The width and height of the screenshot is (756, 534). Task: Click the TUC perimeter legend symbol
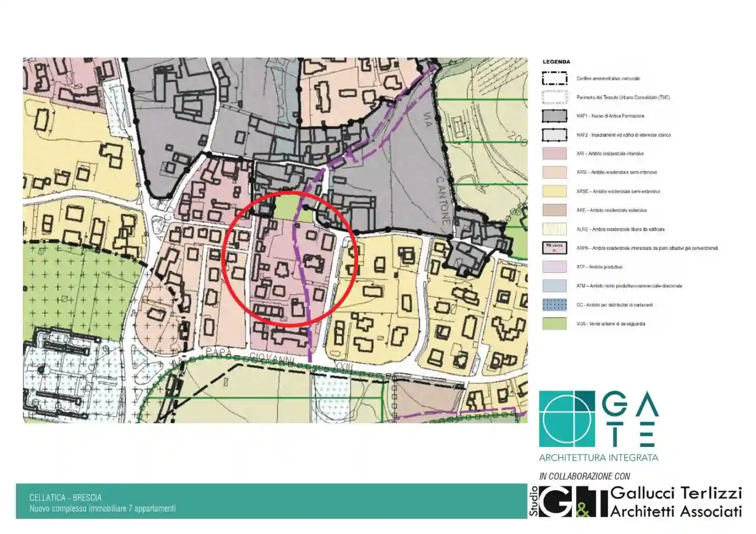[x=554, y=97]
